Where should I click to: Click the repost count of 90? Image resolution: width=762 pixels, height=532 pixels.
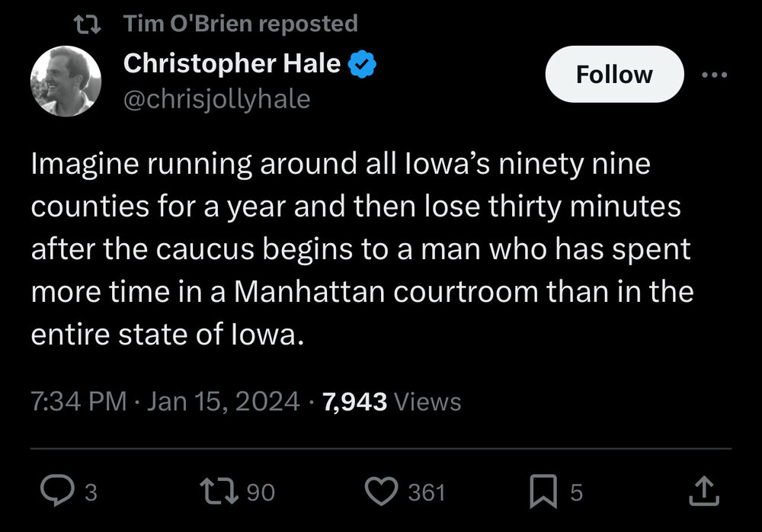261,494
